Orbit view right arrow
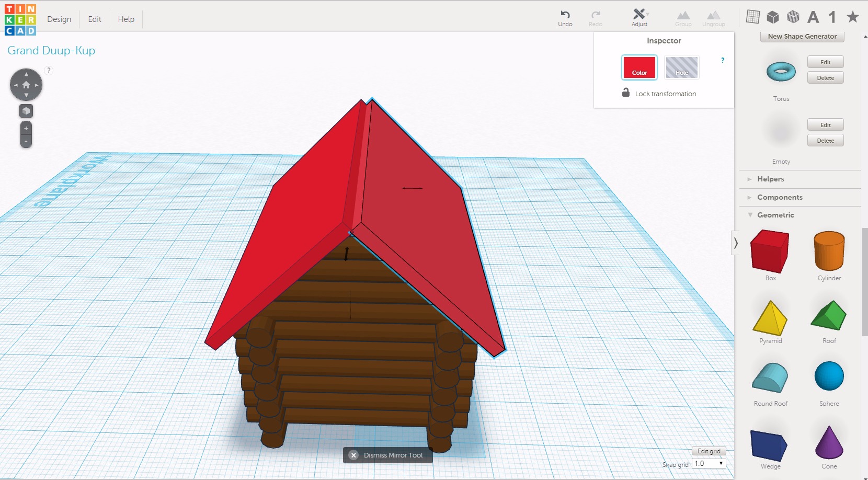The width and height of the screenshot is (868, 480). [x=37, y=85]
